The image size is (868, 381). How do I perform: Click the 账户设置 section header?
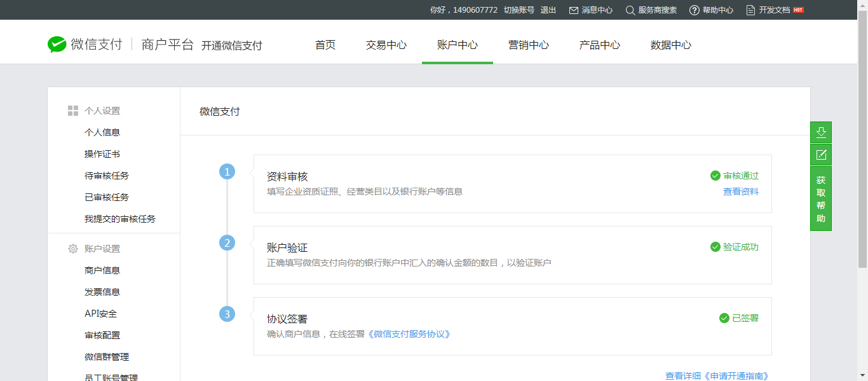(x=102, y=249)
